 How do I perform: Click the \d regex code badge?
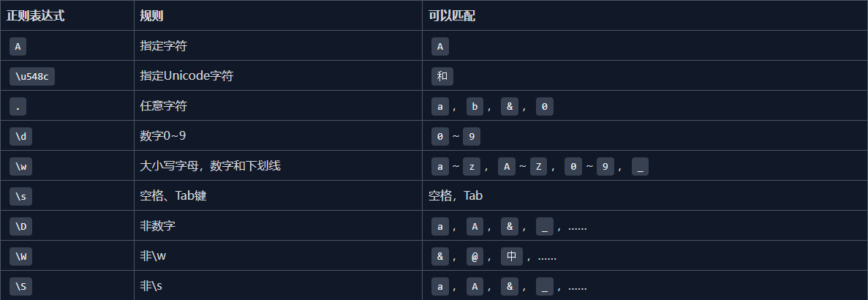pyautogui.click(x=20, y=136)
